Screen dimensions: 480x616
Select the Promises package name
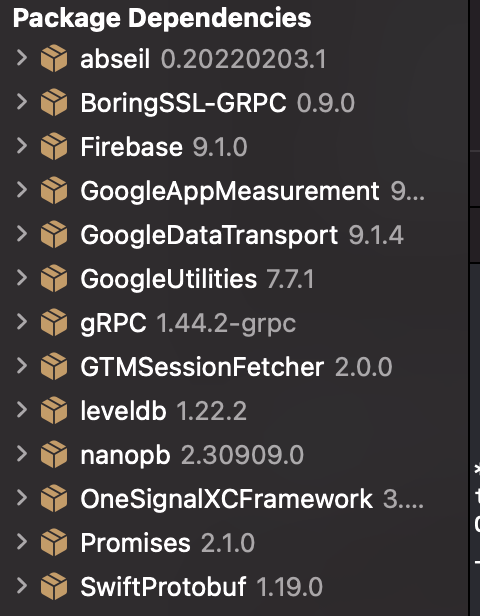tap(136, 543)
